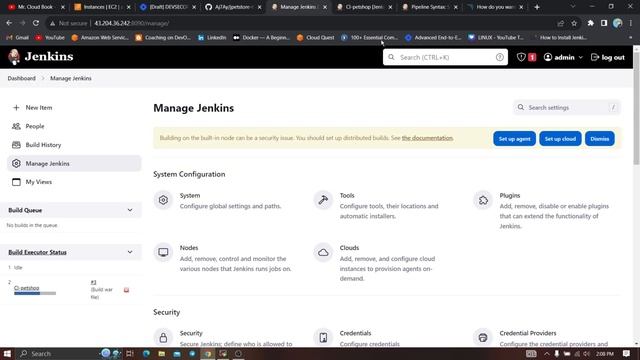This screenshot has width=640, height=360.
Task: Show hidden system tray icons
Action: point(546,353)
